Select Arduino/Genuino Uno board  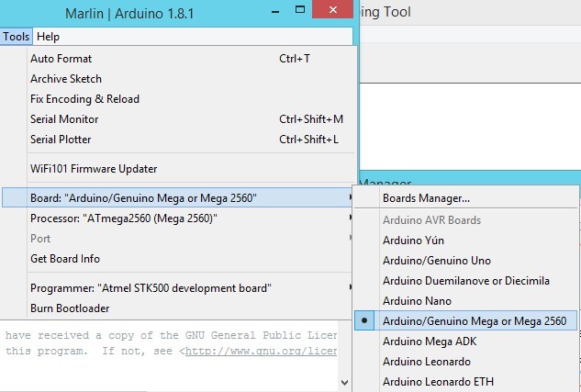(x=465, y=261)
